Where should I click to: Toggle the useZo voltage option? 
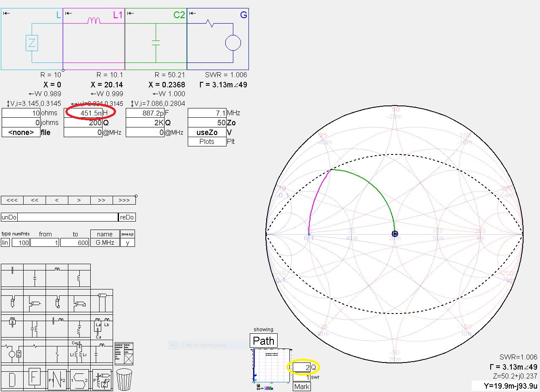point(207,132)
